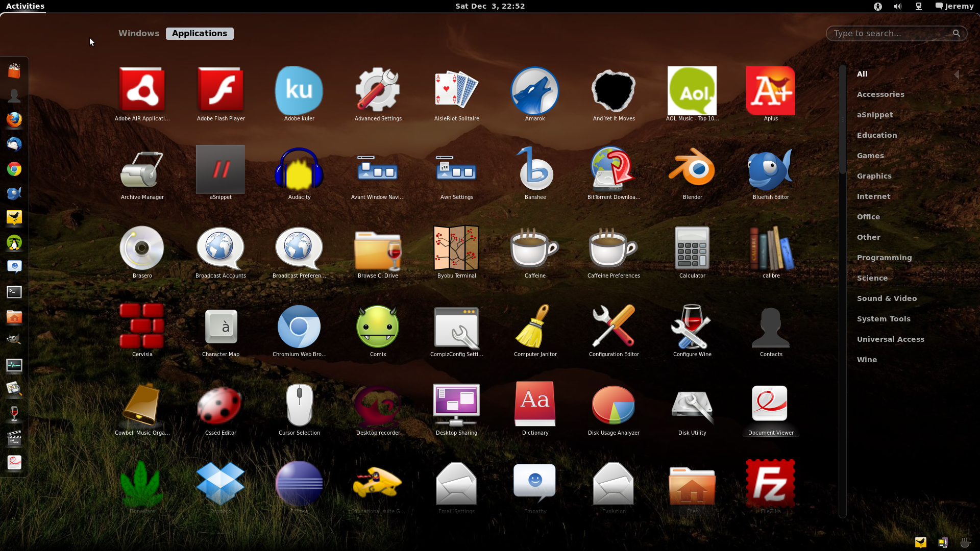The width and height of the screenshot is (980, 551).
Task: Launch the Amarok music player
Action: (x=535, y=91)
